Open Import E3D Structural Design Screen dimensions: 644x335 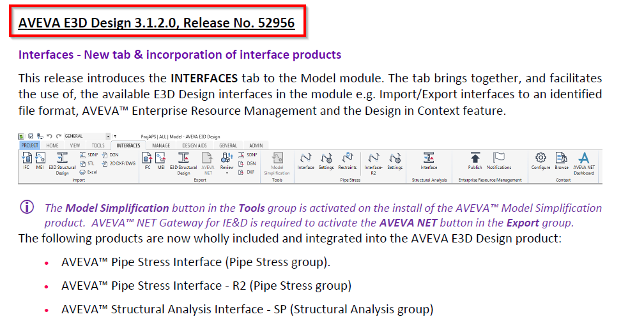pyautogui.click(x=62, y=163)
